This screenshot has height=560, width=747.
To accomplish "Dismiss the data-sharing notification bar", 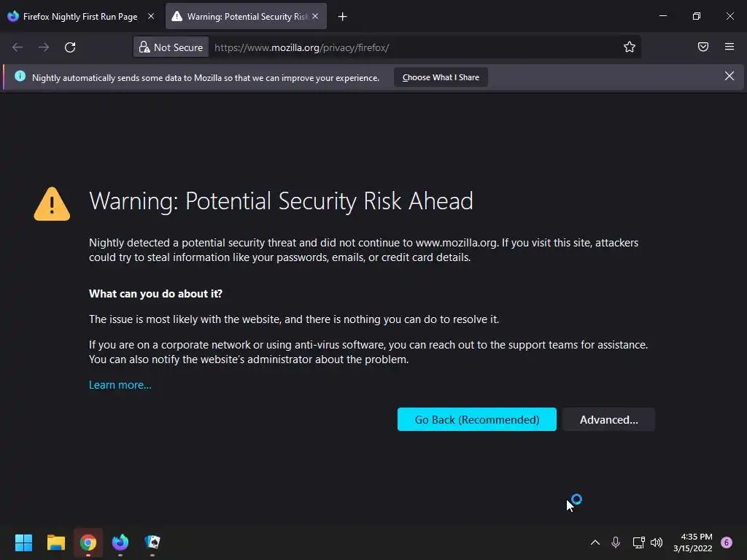I will click(729, 76).
